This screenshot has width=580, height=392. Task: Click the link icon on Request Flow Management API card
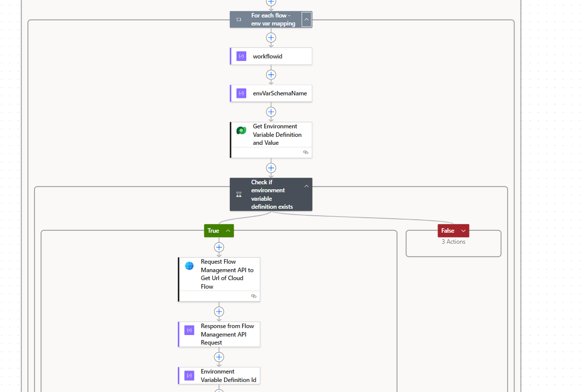pyautogui.click(x=254, y=296)
